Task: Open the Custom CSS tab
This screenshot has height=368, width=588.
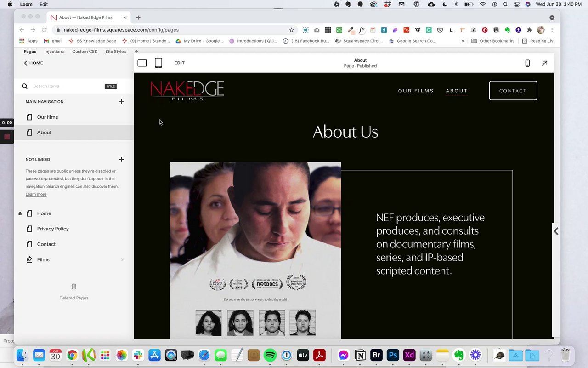Action: [85, 52]
